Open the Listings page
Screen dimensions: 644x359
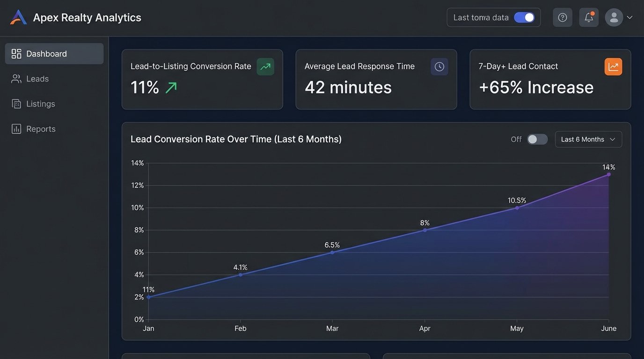coord(40,103)
